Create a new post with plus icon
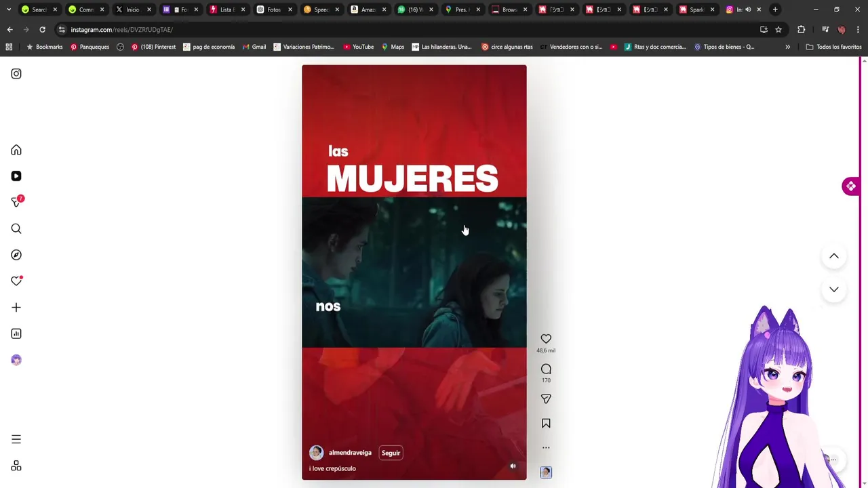Image resolution: width=868 pixels, height=488 pixels. (16, 307)
